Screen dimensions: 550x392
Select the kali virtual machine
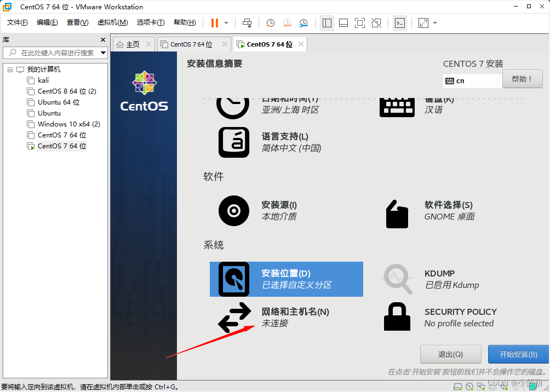point(43,80)
